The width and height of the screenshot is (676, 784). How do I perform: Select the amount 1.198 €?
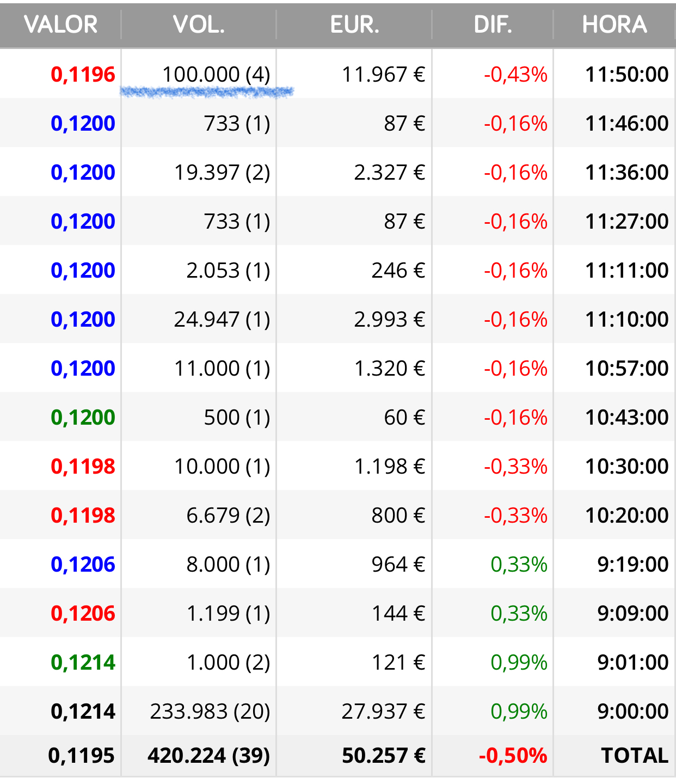[x=389, y=467]
